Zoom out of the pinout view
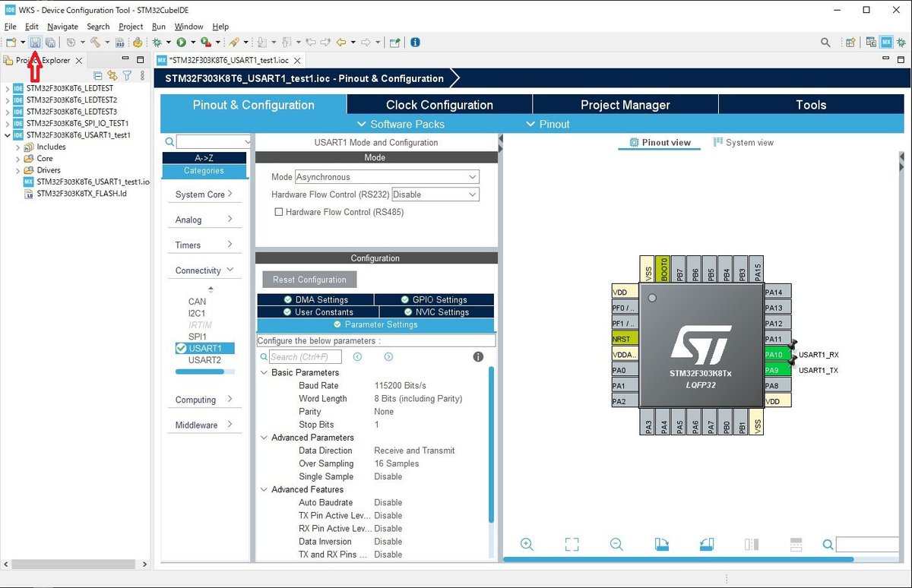This screenshot has width=912, height=588. point(616,544)
